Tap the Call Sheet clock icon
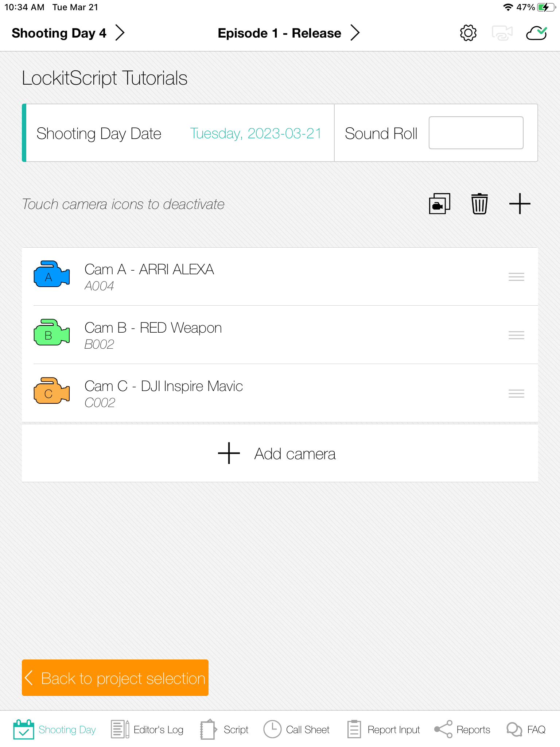Image resolution: width=560 pixels, height=747 pixels. tap(272, 729)
